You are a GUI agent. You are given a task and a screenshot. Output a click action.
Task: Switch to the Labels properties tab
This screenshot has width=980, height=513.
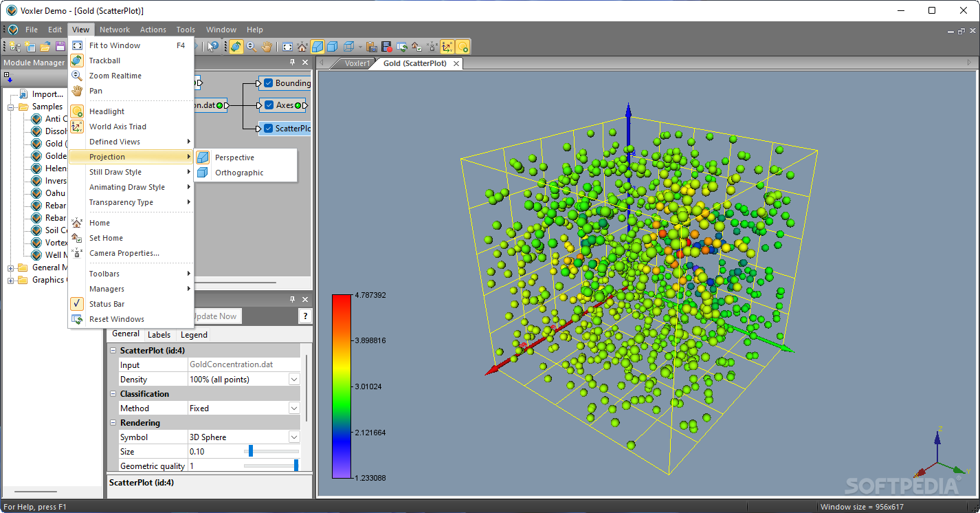pyautogui.click(x=159, y=335)
